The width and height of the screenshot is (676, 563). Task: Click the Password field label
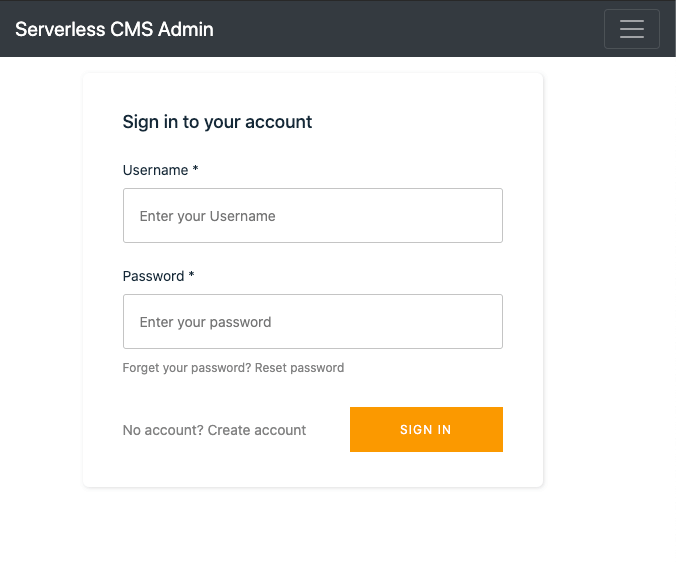(x=153, y=276)
